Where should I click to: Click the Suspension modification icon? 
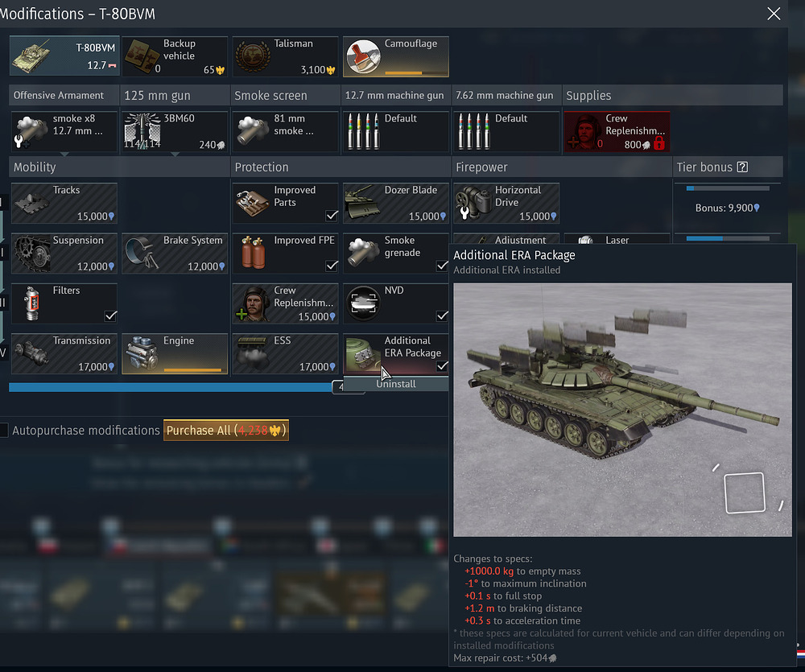click(x=33, y=254)
